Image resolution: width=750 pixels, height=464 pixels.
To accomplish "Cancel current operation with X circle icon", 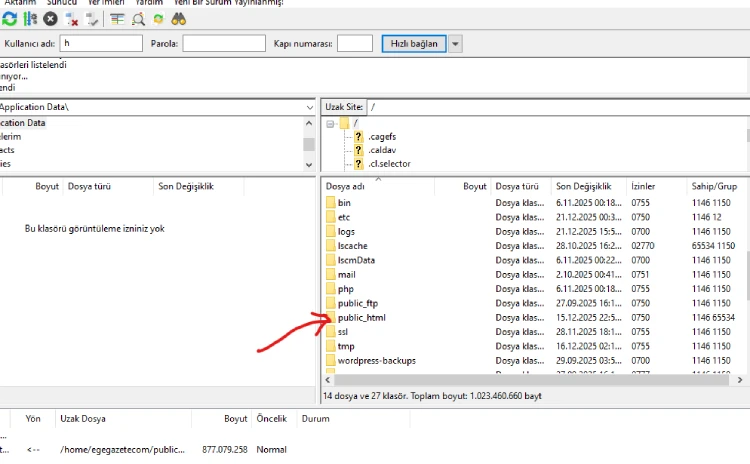I will pyautogui.click(x=50, y=19).
